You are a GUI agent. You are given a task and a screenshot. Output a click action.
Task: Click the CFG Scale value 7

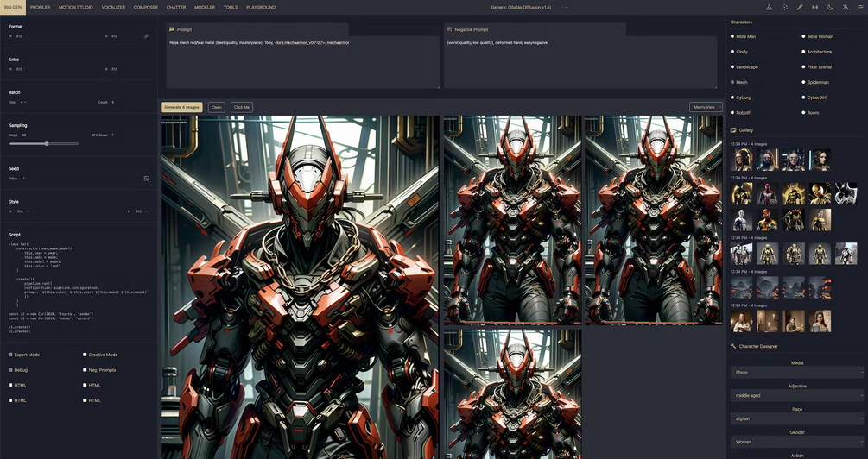pos(112,135)
